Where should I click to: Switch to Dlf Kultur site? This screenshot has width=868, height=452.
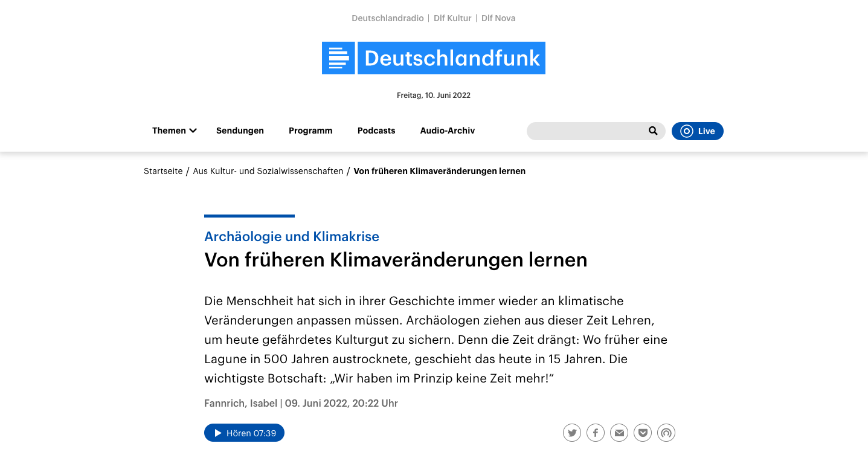click(452, 18)
